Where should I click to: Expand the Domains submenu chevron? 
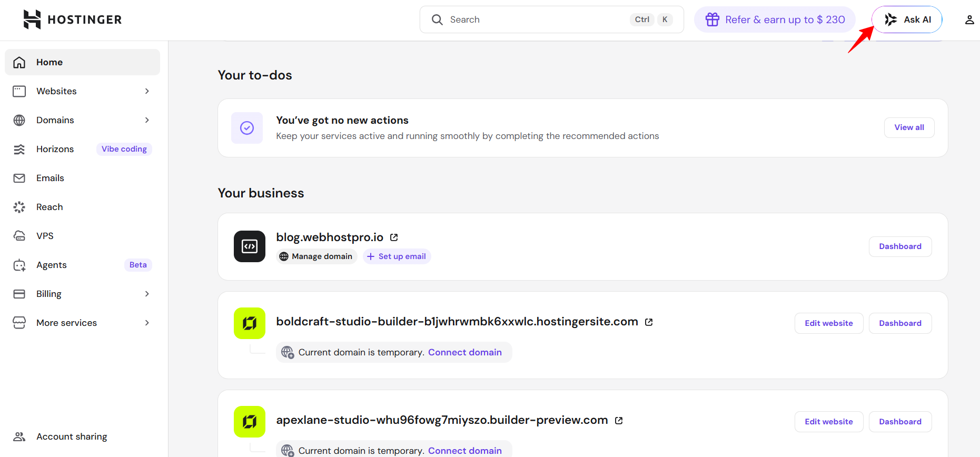tap(147, 120)
